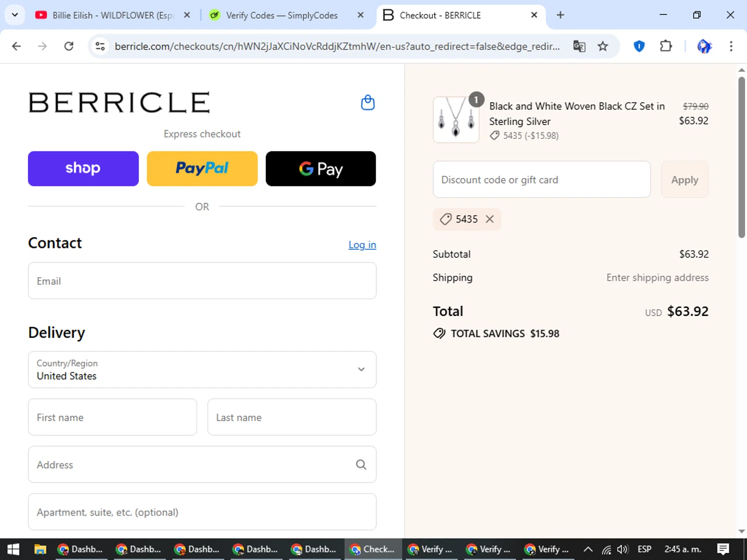This screenshot has width=747, height=560.
Task: Open the Chrome profile avatar
Action: (x=704, y=46)
